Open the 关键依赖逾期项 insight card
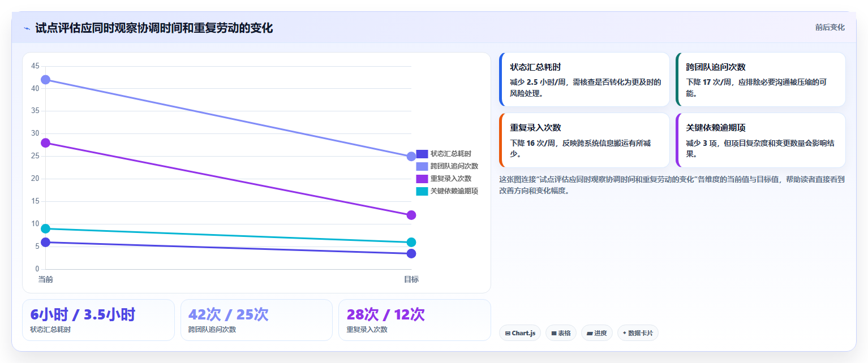The height and width of the screenshot is (363, 868). tap(760, 140)
